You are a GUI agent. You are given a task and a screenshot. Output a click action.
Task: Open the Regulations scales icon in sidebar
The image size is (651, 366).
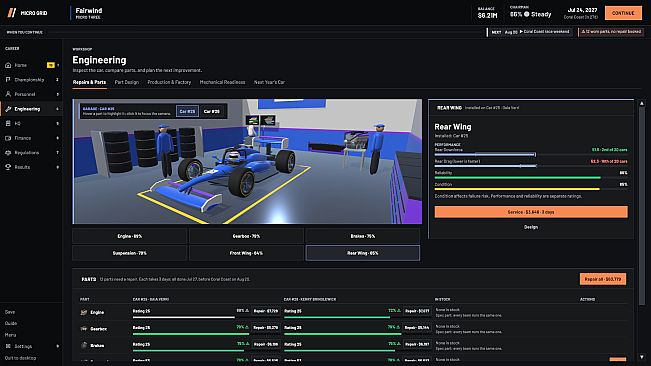(8, 152)
